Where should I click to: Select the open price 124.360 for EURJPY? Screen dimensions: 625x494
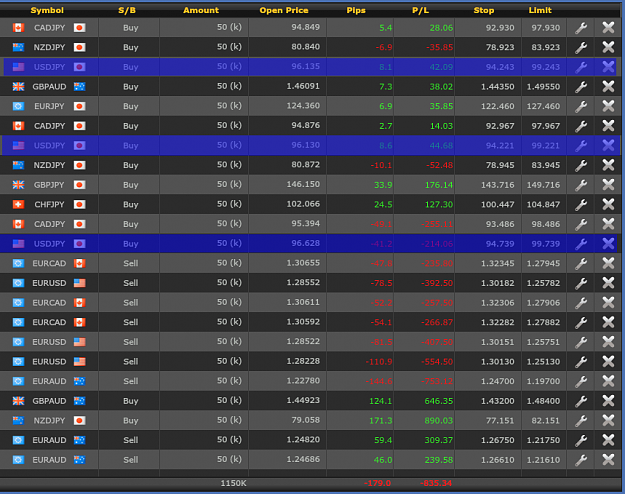point(303,106)
